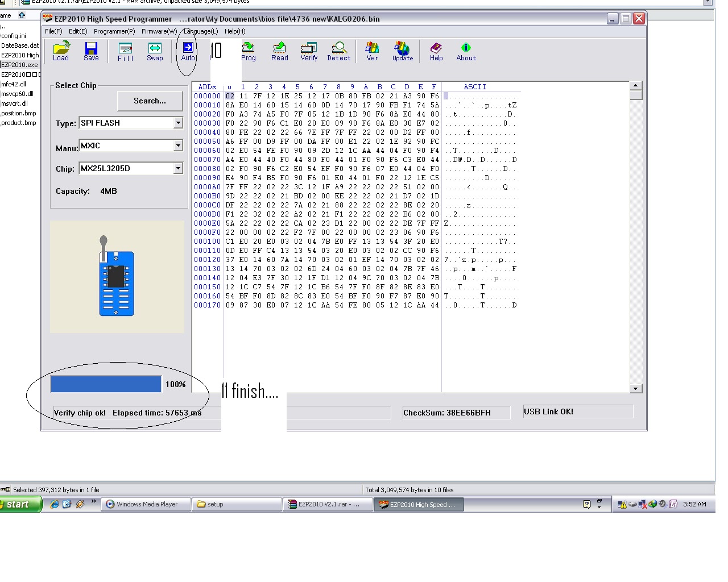Start the Auto programming sequence icon
The height and width of the screenshot is (582, 728).
[188, 51]
